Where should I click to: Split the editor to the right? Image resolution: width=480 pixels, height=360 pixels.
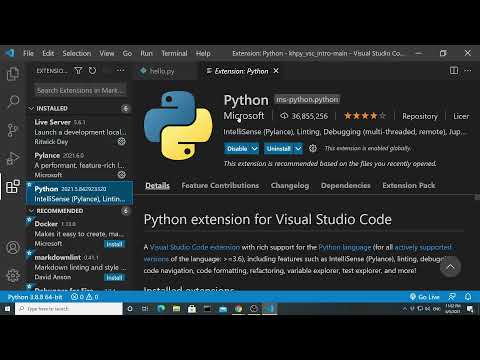tap(454, 71)
